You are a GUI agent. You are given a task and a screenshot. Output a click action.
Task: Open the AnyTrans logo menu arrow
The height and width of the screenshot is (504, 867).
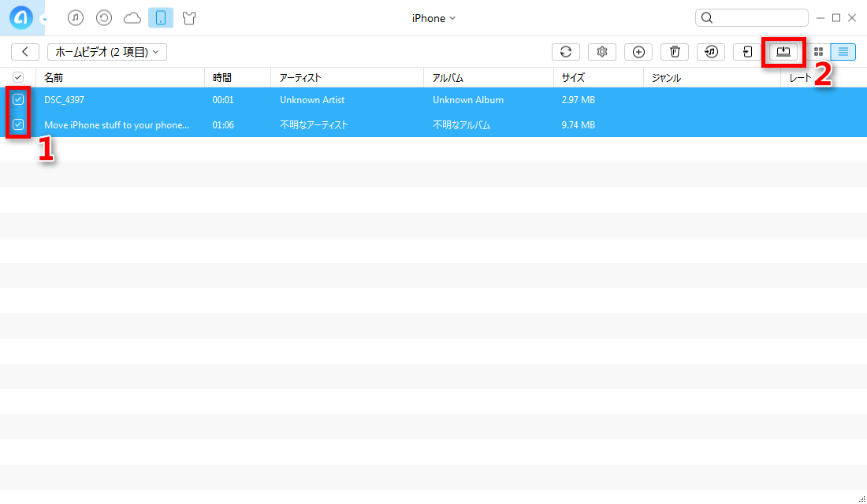pyautogui.click(x=44, y=20)
